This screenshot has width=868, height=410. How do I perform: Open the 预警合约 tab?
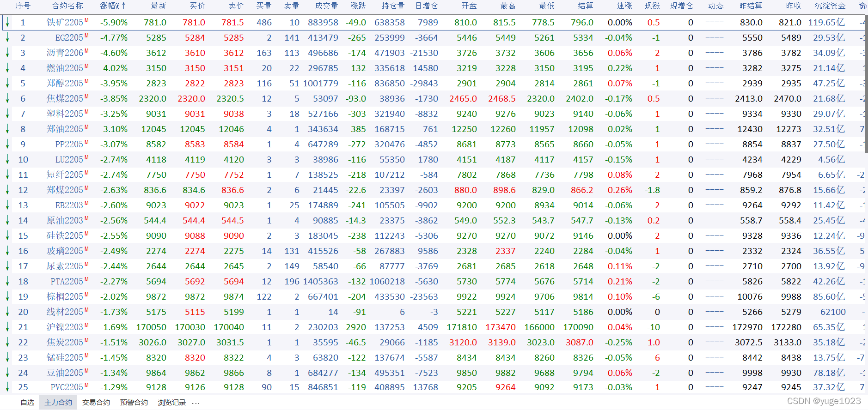134,403
